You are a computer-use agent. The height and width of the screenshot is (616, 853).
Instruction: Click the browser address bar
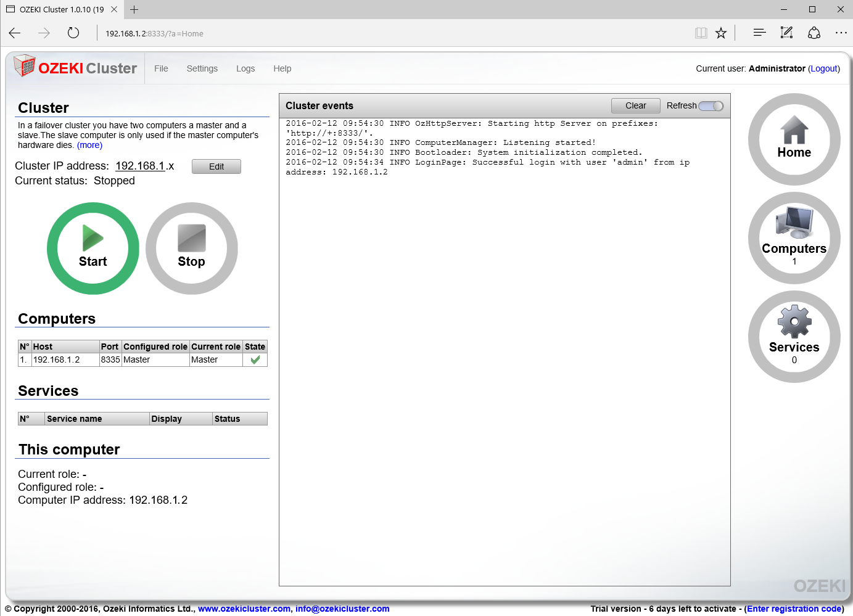coord(395,33)
